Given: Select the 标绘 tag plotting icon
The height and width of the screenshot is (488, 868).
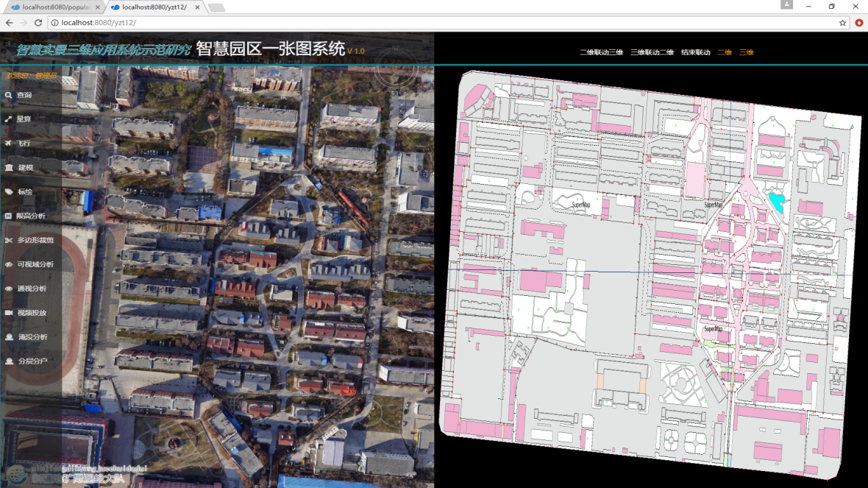Looking at the screenshot, I should (x=9, y=191).
